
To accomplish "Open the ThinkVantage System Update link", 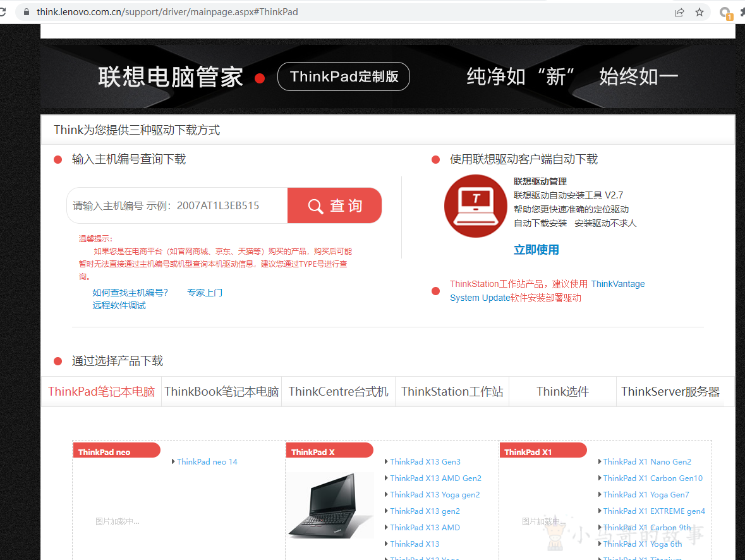I will click(547, 291).
